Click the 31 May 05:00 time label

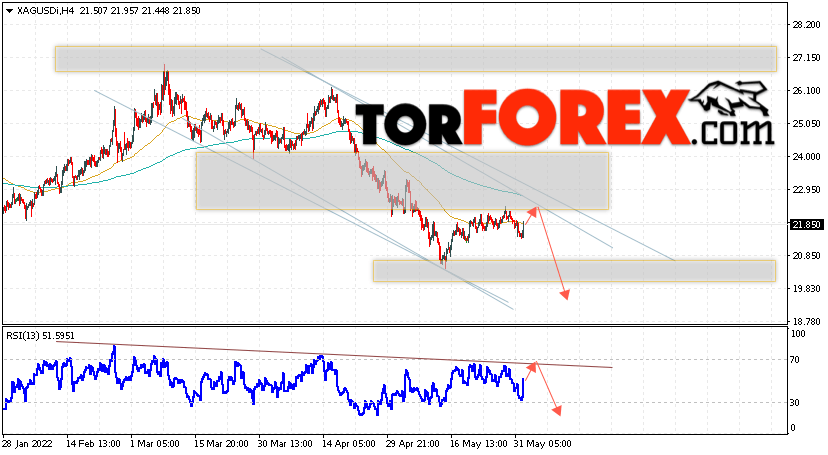pyautogui.click(x=543, y=444)
